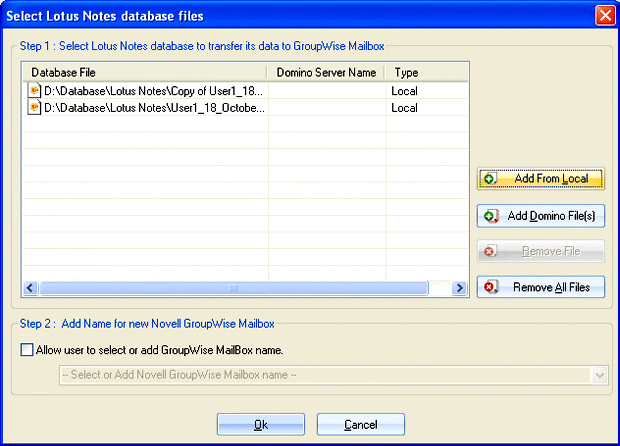Click the Domino Server Name column header
Image resolution: width=620 pixels, height=446 pixels.
click(x=326, y=72)
